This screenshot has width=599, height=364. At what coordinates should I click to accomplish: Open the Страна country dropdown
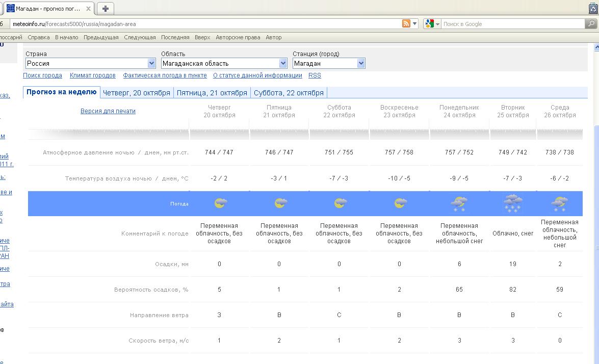coord(151,63)
